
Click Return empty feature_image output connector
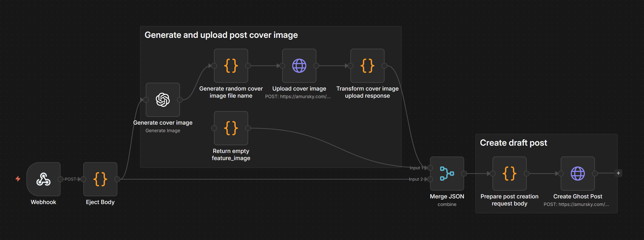(x=248, y=128)
